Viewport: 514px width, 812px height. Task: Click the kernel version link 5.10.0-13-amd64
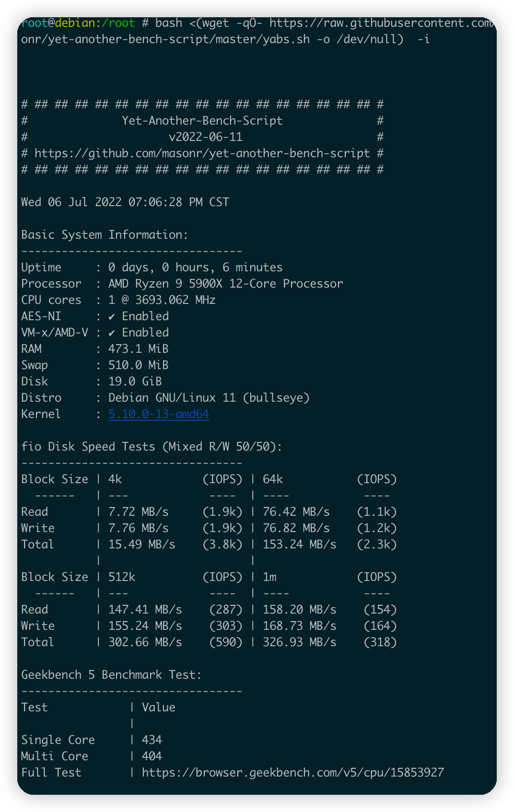tap(158, 414)
